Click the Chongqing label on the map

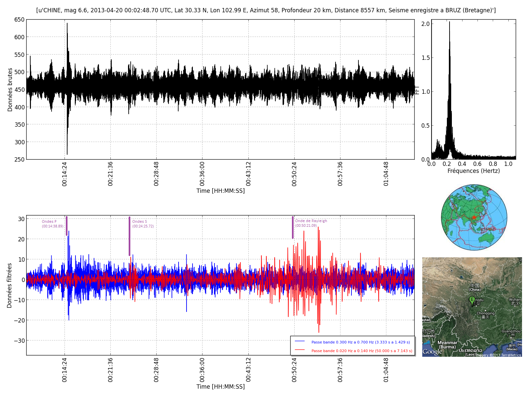coord(485,313)
